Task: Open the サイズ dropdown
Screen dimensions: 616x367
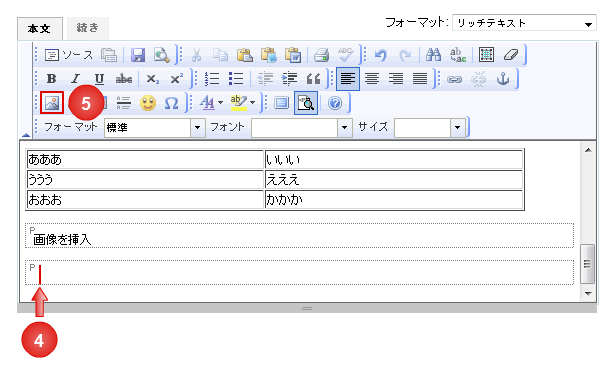Action: point(429,127)
